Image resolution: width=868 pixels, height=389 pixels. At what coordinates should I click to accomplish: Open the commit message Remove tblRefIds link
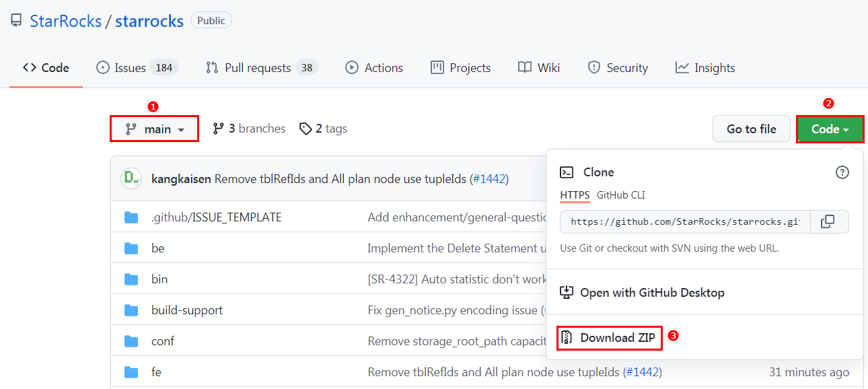click(340, 179)
